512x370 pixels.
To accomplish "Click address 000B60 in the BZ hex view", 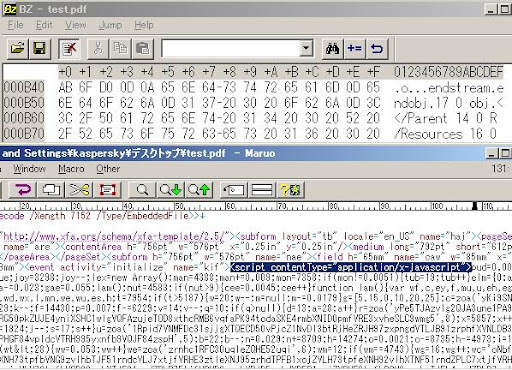I will click(24, 118).
